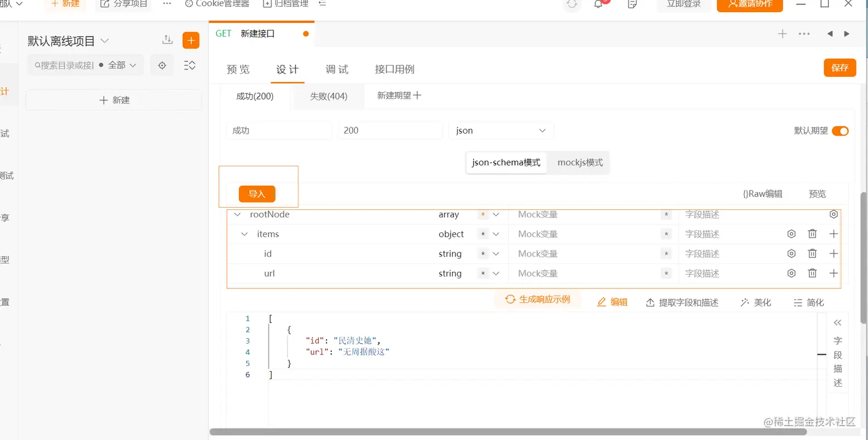Open settings for the items row

[x=792, y=234]
